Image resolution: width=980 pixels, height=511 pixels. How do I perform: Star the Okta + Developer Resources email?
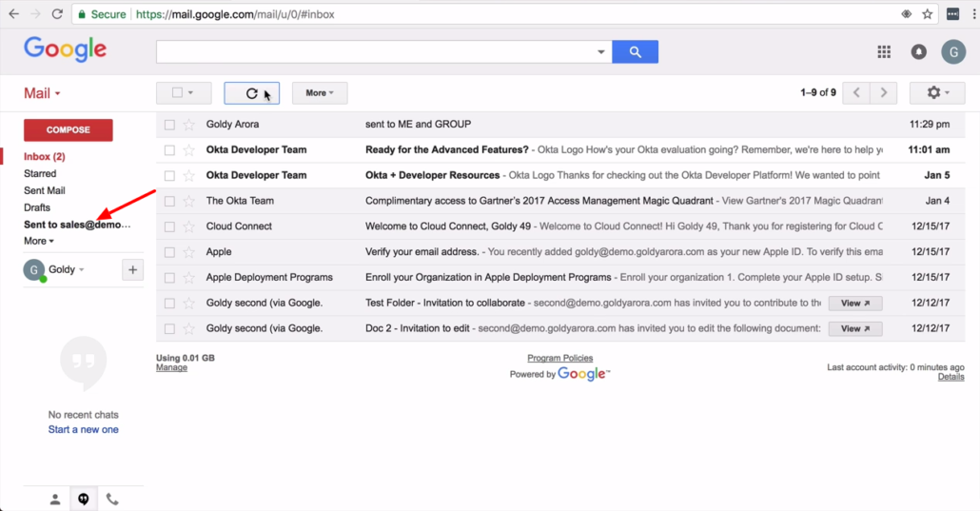pyautogui.click(x=188, y=176)
